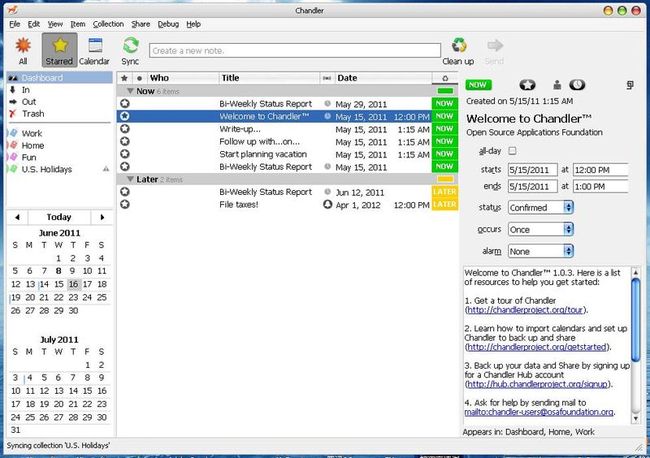Toggle star on Start planning vacation row
Viewport: 650px width, 458px height.
point(125,154)
